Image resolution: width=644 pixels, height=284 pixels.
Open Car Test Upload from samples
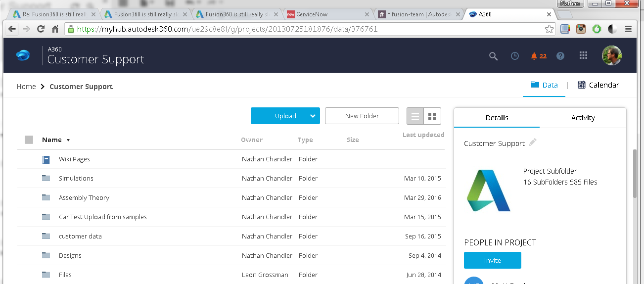[x=103, y=217]
